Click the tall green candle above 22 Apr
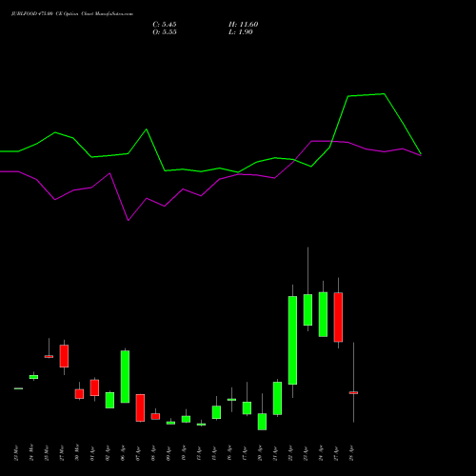Image resolution: width=476 pixels, height=476 pixels. [x=292, y=340]
